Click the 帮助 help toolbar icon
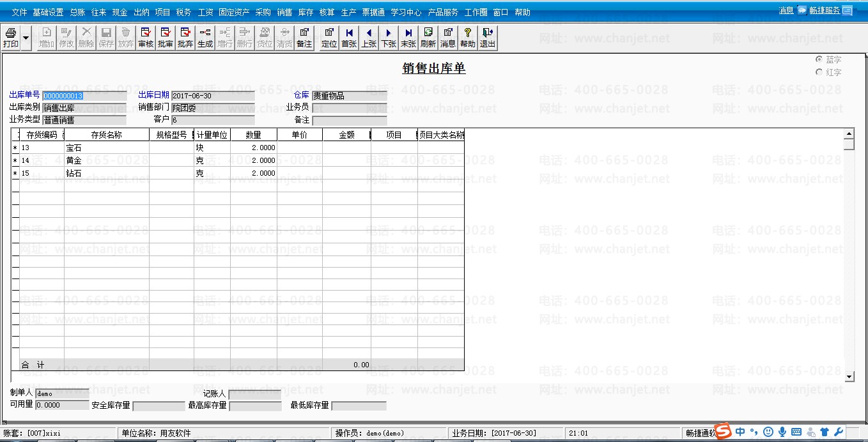868x442 pixels. click(468, 38)
